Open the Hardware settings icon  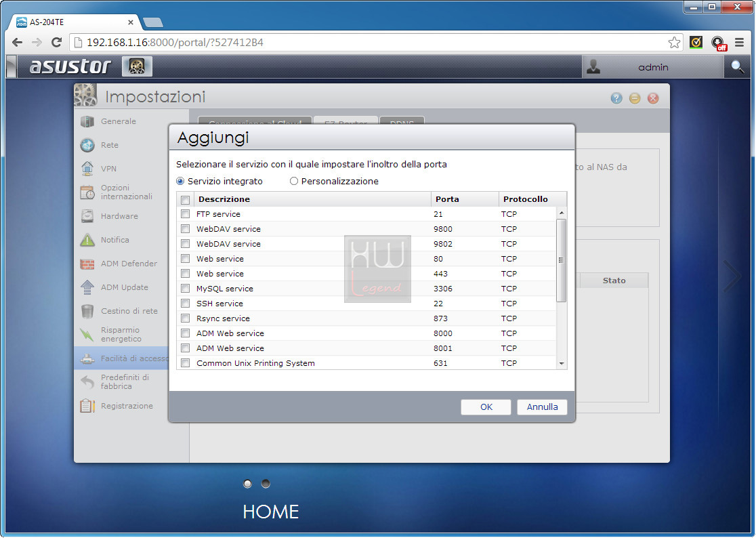coord(87,216)
